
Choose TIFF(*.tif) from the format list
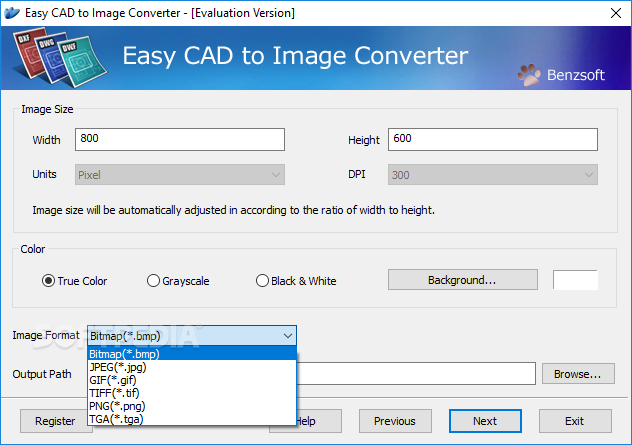(192, 393)
